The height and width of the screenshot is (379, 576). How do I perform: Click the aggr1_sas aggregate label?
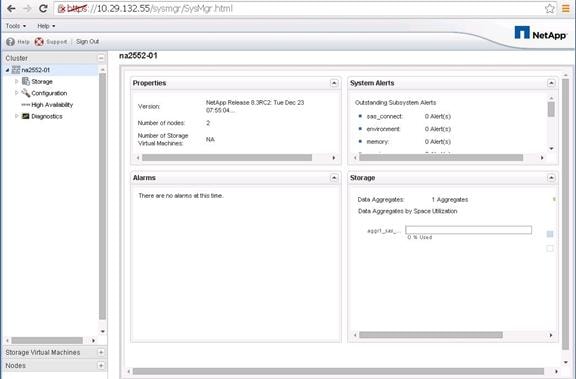[384, 231]
